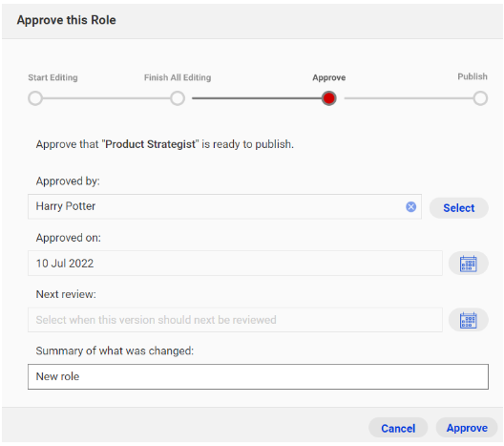Click the Approve step label
504x446 pixels.
point(328,77)
